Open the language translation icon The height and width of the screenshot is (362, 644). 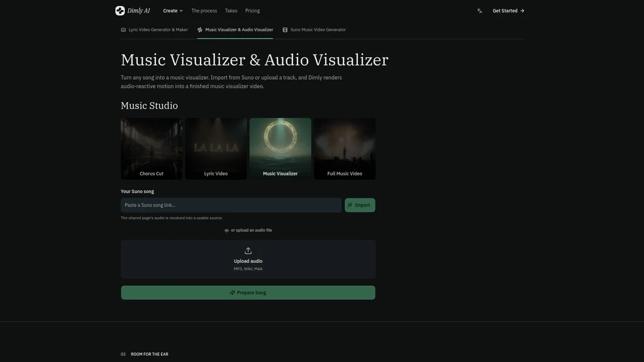click(x=479, y=11)
